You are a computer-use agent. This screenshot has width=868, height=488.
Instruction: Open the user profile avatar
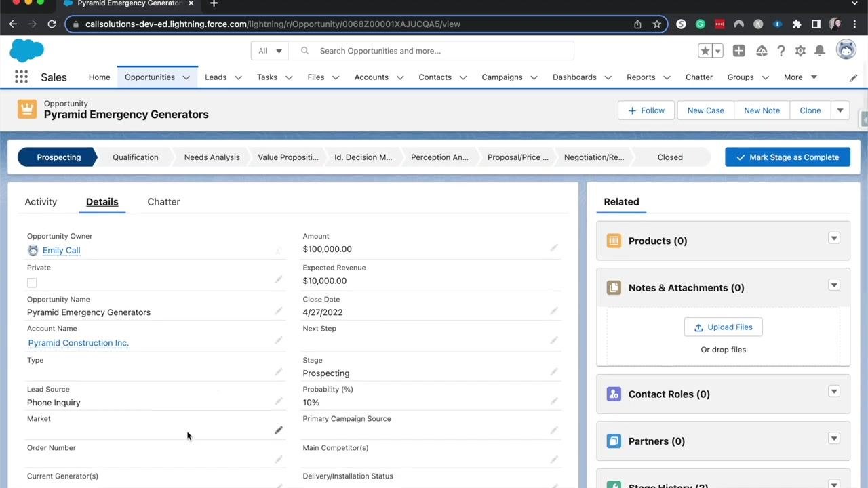[x=846, y=50]
